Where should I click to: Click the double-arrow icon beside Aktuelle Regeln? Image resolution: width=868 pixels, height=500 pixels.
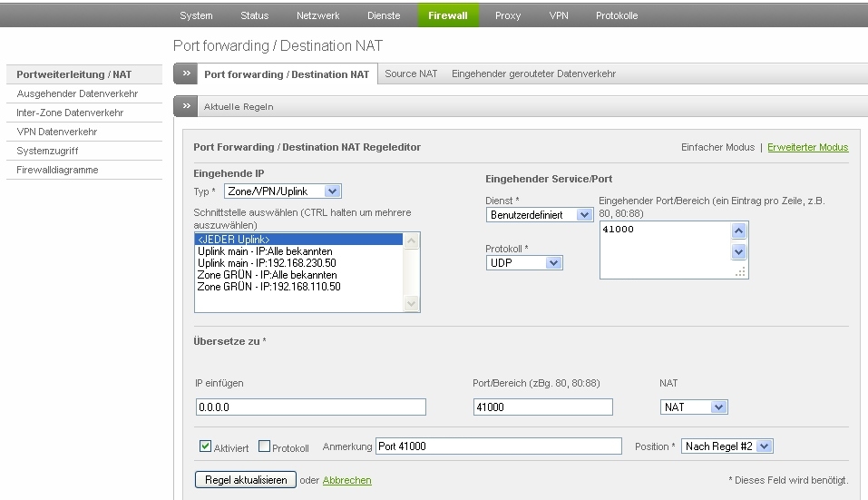click(185, 106)
